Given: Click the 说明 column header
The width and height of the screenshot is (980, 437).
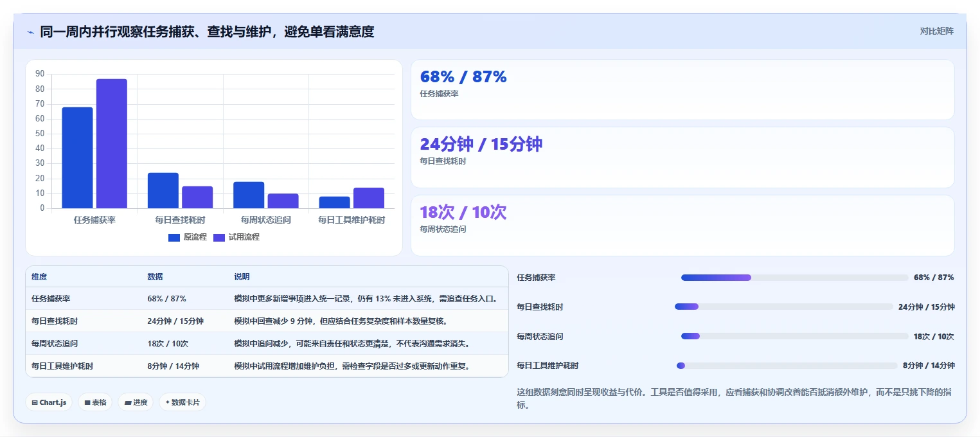Looking at the screenshot, I should point(242,277).
